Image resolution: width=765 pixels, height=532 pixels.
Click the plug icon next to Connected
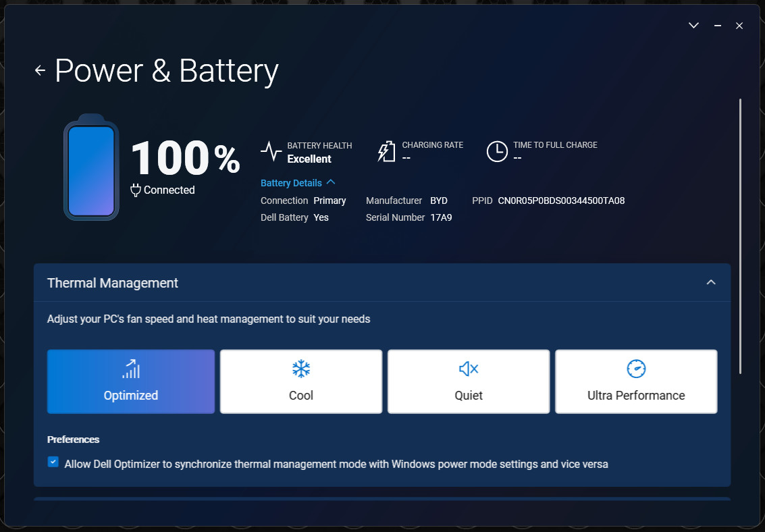pos(136,190)
